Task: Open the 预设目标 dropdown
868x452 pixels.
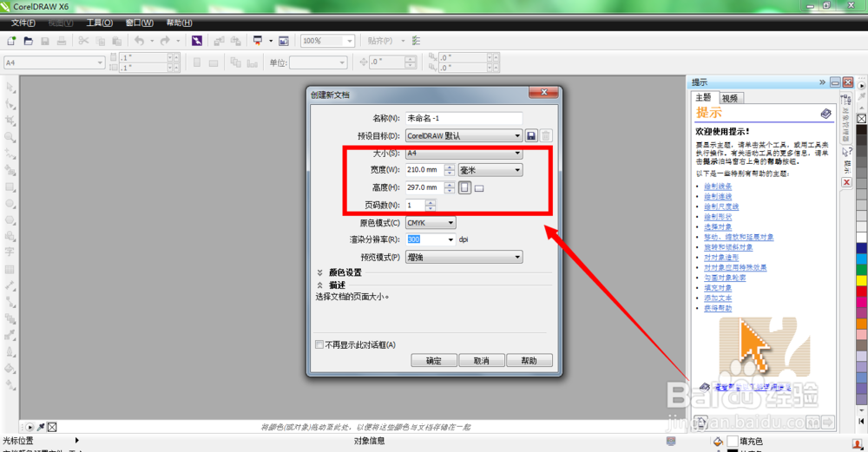Action: pos(464,135)
